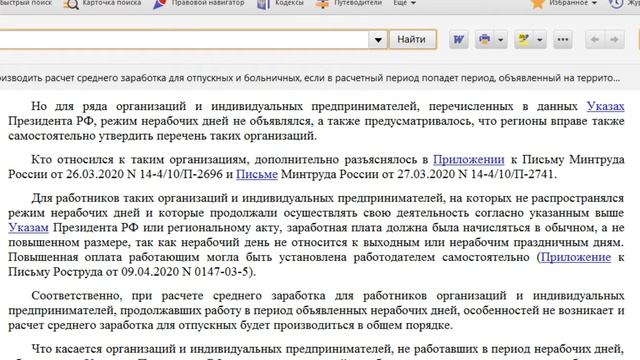Open Карточка поиска magnifier icon
Viewport: 640px width, 360px height.
pyautogui.click(x=71, y=4)
